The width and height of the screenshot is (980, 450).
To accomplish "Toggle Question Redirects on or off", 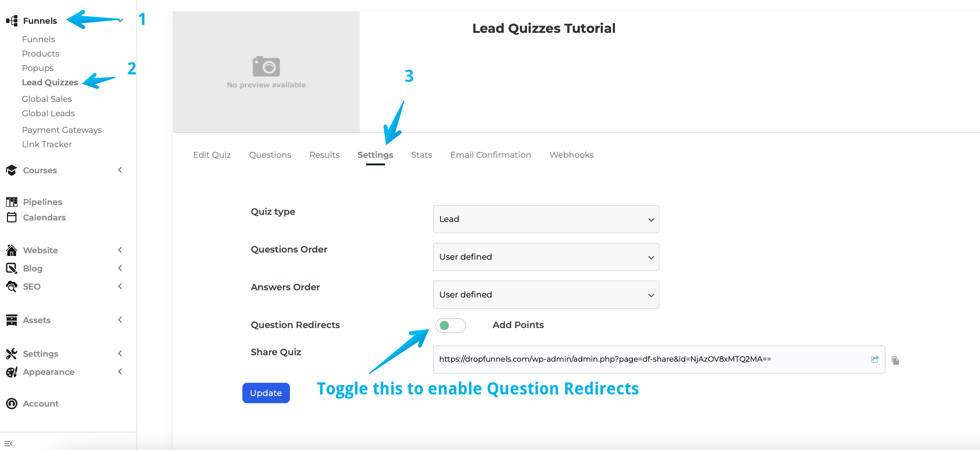I will coord(451,326).
